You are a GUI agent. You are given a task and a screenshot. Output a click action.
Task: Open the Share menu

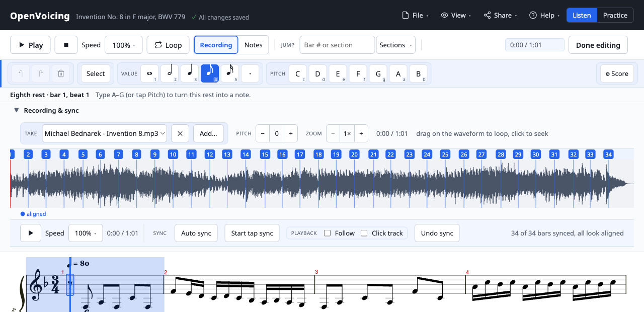pyautogui.click(x=501, y=15)
